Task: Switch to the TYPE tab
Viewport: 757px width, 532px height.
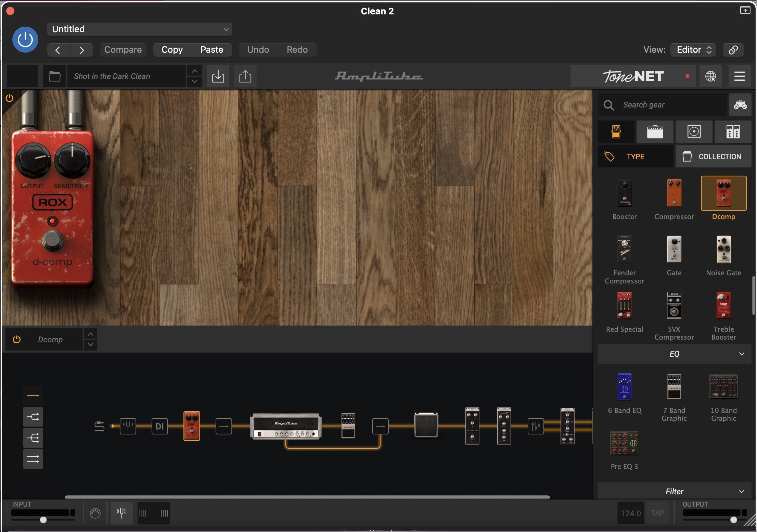Action: pos(636,156)
